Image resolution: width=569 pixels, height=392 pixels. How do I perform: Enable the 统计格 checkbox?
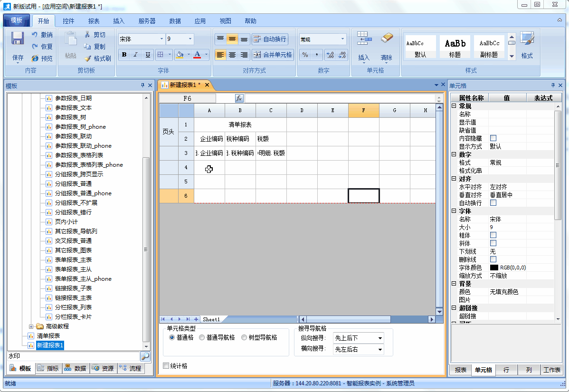pyautogui.click(x=166, y=366)
